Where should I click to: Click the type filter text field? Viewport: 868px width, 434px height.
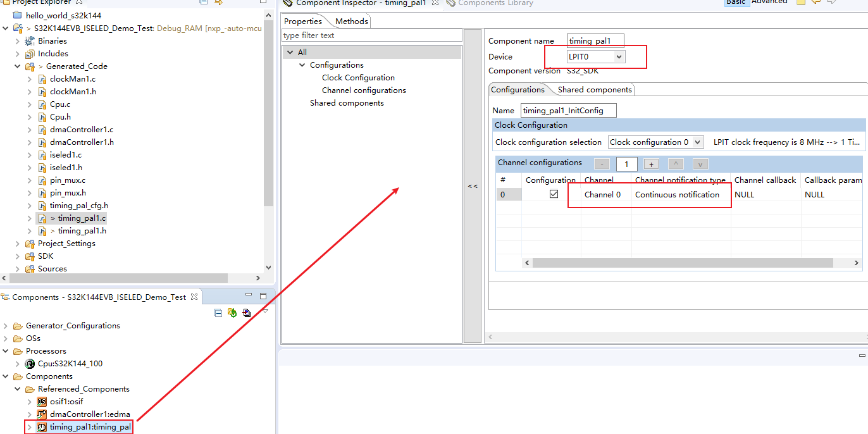click(x=371, y=35)
